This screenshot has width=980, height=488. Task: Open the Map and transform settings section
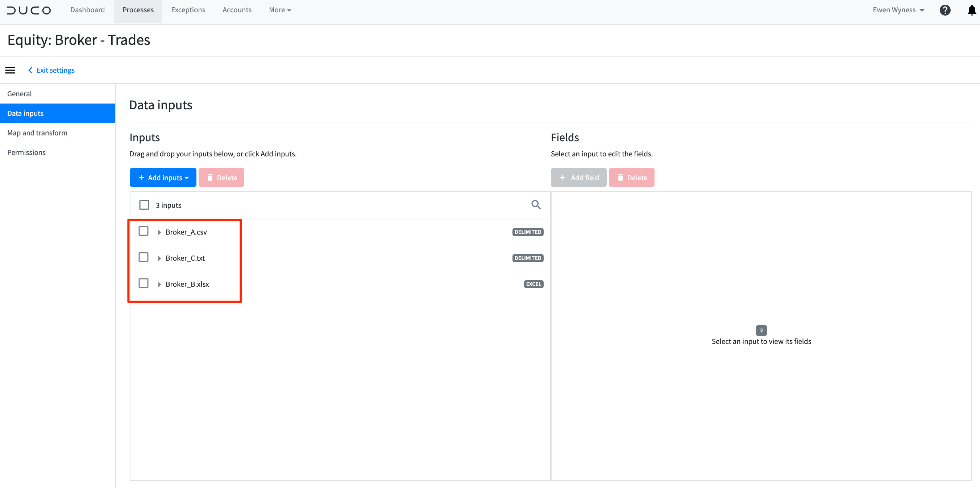pyautogui.click(x=37, y=132)
